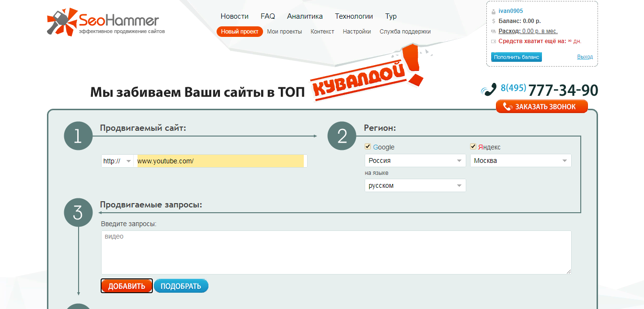Click the expense icon beside Расход
This screenshot has height=309, width=644.
[x=494, y=31]
